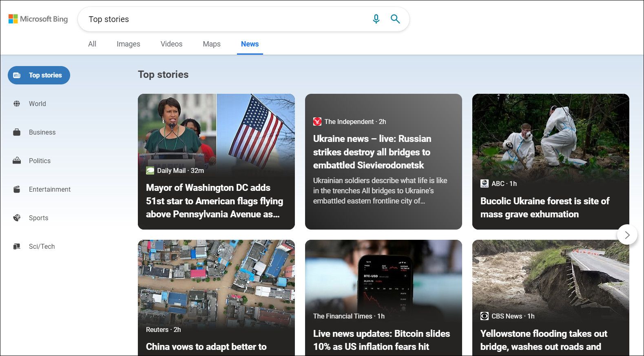The width and height of the screenshot is (644, 356).
Task: Select the Top stories sidebar button
Action: pyautogui.click(x=39, y=75)
